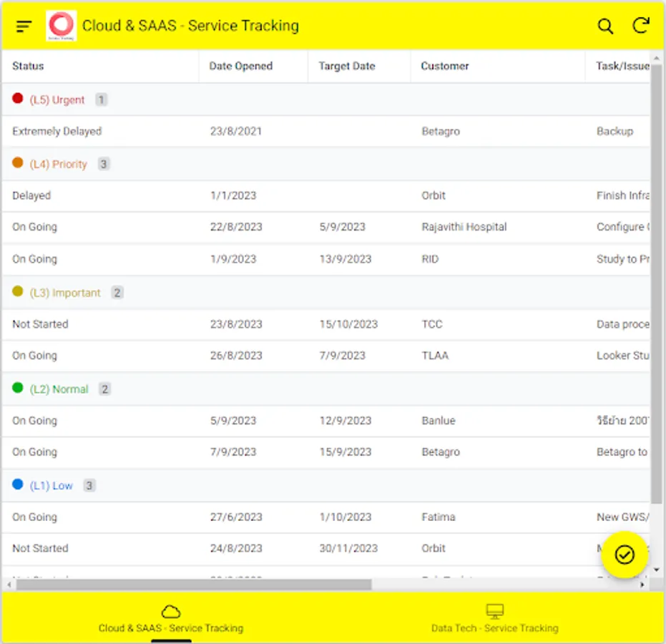Image resolution: width=666 pixels, height=644 pixels.
Task: Open the hamburger navigation menu
Action: pyautogui.click(x=24, y=26)
